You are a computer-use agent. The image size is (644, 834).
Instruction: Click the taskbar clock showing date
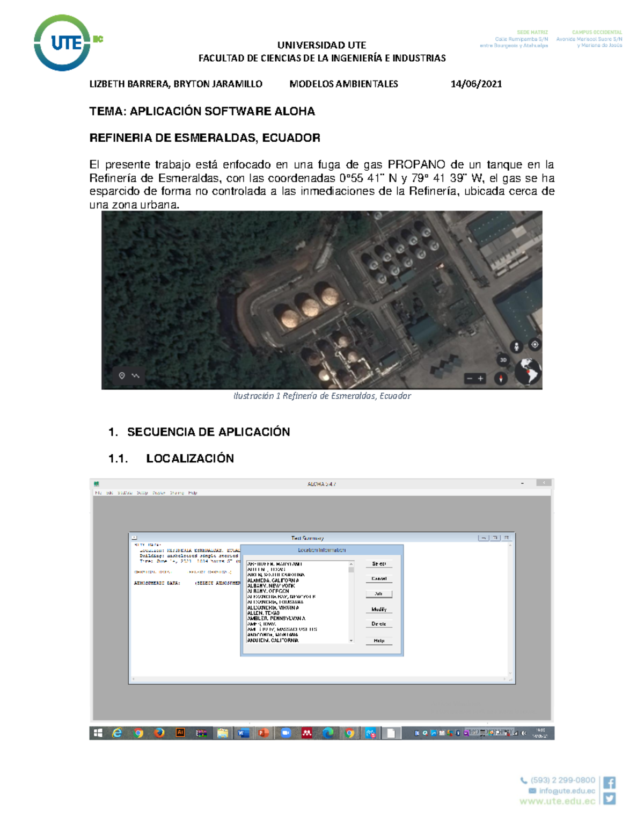(540, 733)
